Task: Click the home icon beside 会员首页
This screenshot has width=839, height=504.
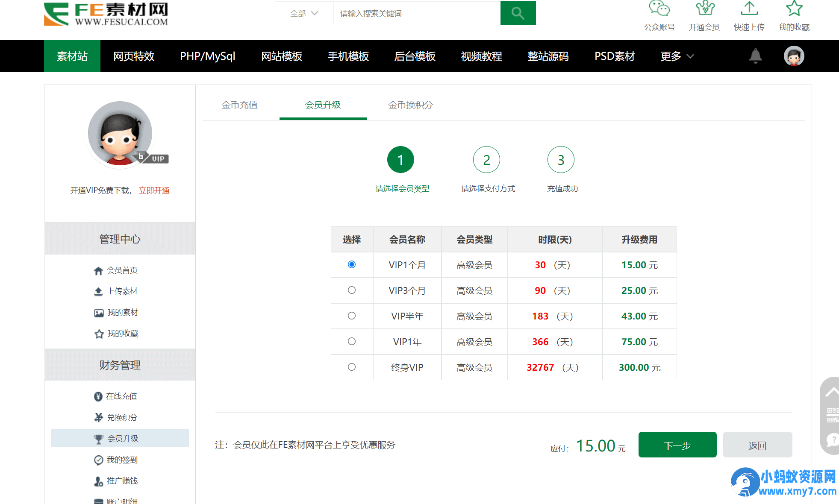Action: tap(98, 271)
